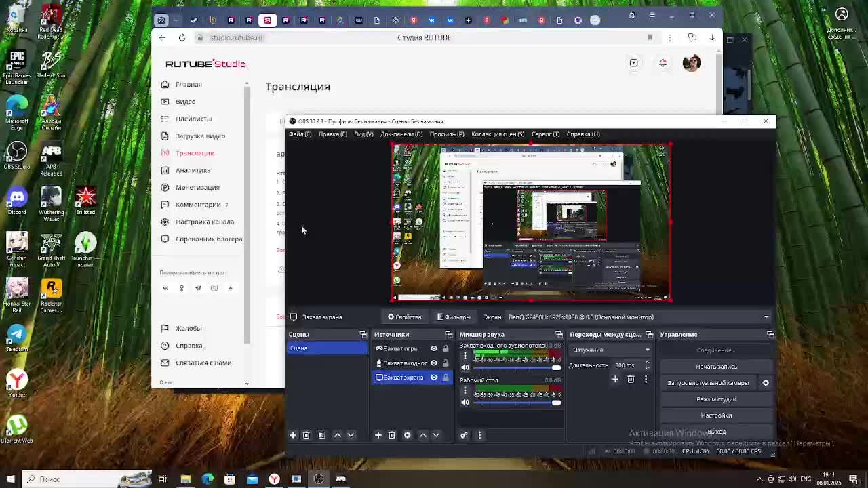
Task: Open the Экран monitor selection dropdown
Action: pyautogui.click(x=639, y=317)
